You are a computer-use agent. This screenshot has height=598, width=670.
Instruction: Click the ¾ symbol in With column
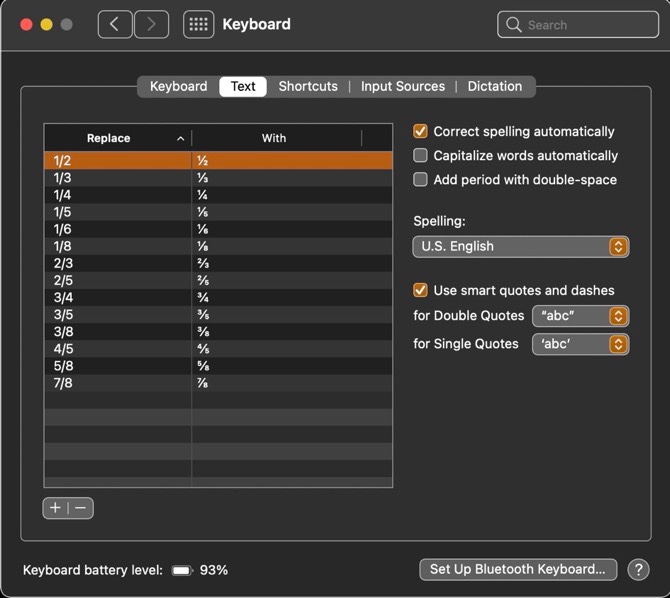[x=203, y=298]
